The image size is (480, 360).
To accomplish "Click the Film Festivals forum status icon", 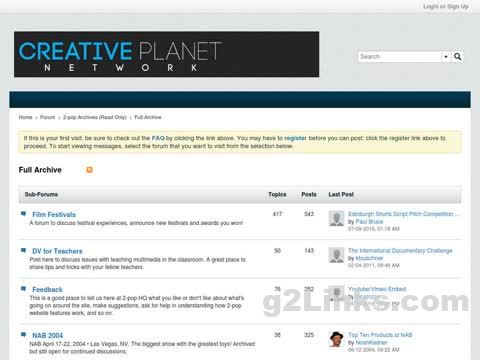I will click(x=23, y=214).
